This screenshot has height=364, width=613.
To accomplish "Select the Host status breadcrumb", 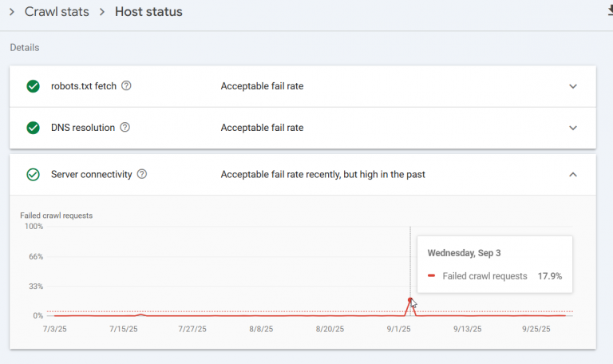I will [x=148, y=12].
